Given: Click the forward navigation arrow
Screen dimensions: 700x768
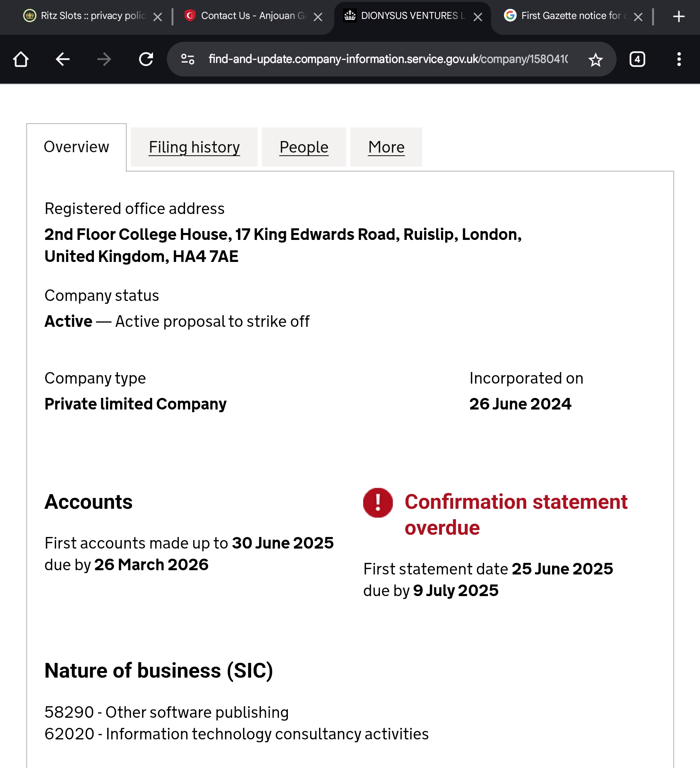Looking at the screenshot, I should point(104,59).
